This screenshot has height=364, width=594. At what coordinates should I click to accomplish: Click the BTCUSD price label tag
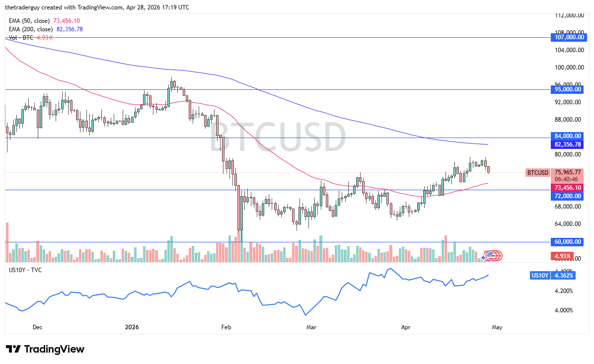(x=537, y=173)
